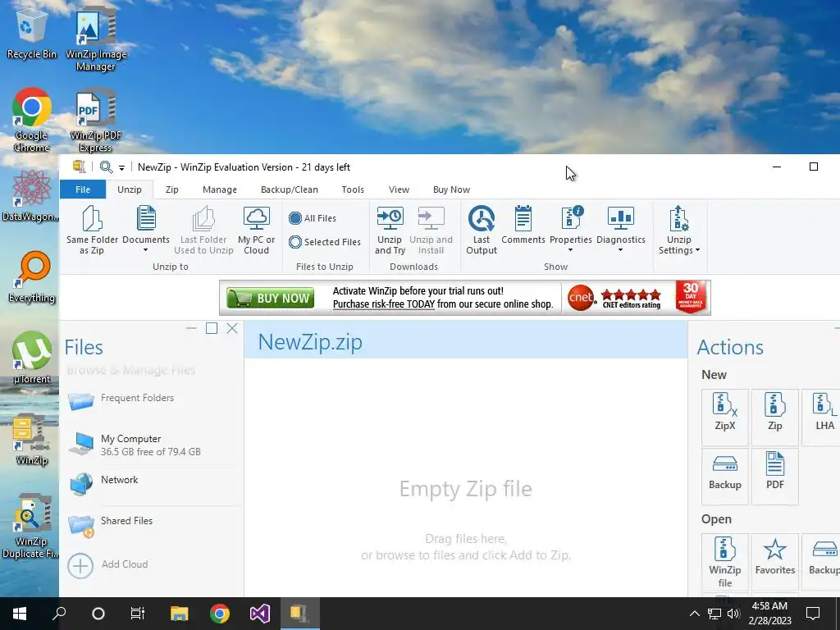840x630 pixels.
Task: Open WinZip Duplicate File Finder shortcut
Action: pyautogui.click(x=31, y=526)
